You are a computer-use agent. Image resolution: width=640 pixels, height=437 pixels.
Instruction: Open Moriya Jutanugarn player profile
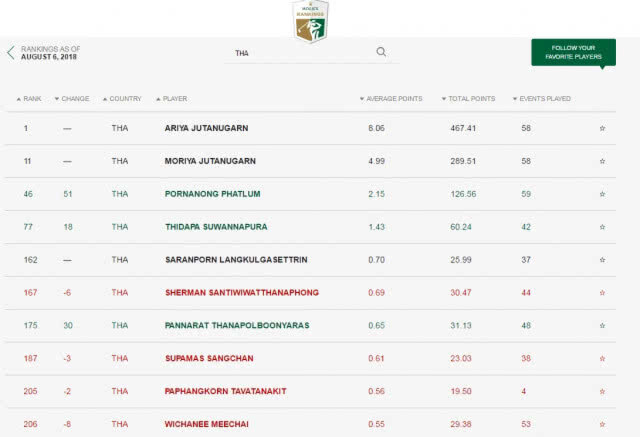(x=210, y=161)
